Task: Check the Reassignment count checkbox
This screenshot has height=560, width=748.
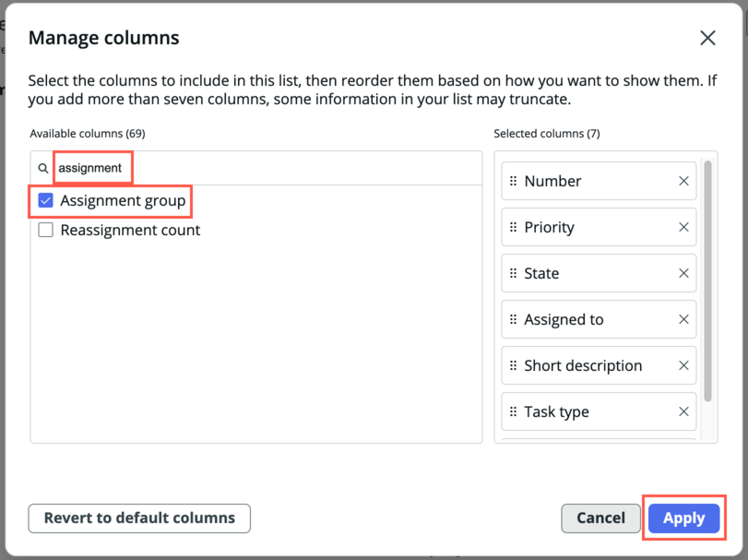Action: (45, 230)
